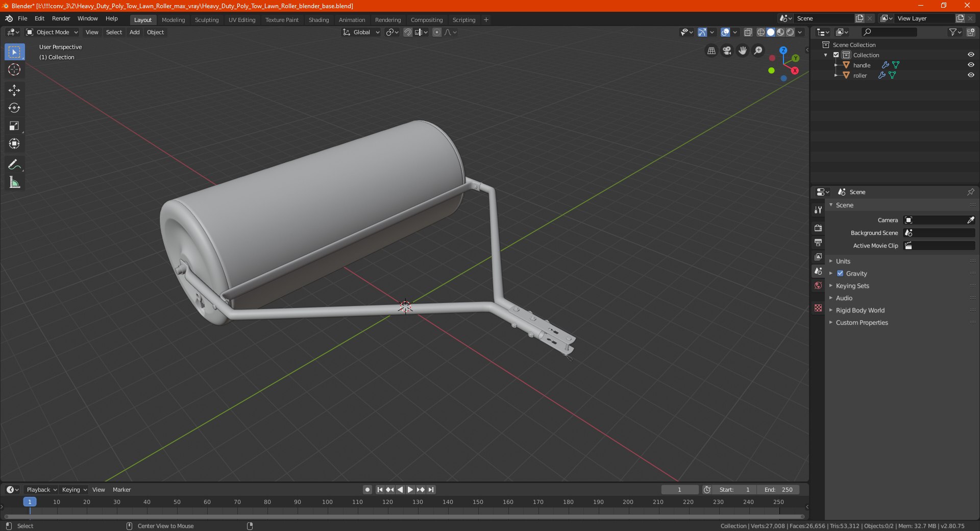
Task: Play the animation forward
Action: tap(410, 490)
